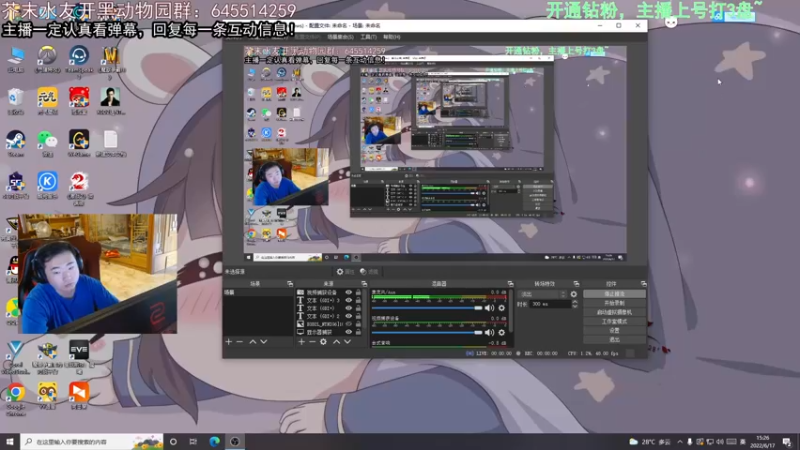The height and width of the screenshot is (450, 800).
Task: Toggle visibility of Text (GDI+) 3 source
Action: click(348, 300)
